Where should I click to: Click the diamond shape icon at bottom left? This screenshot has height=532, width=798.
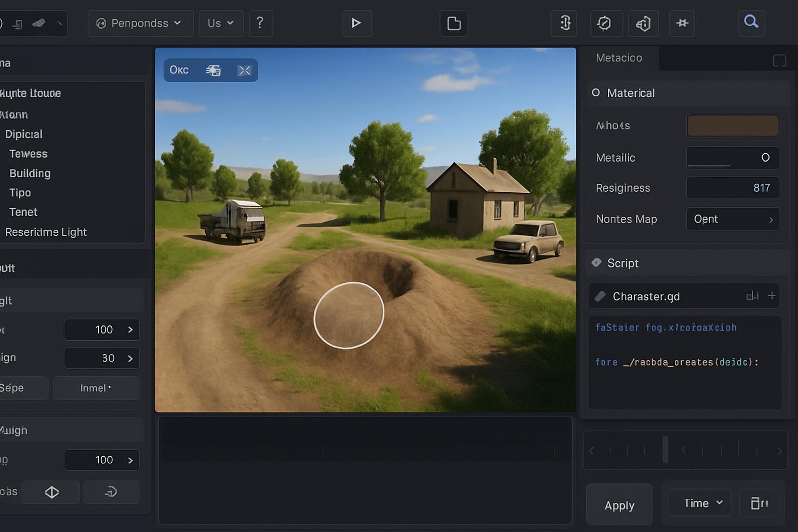point(52,492)
